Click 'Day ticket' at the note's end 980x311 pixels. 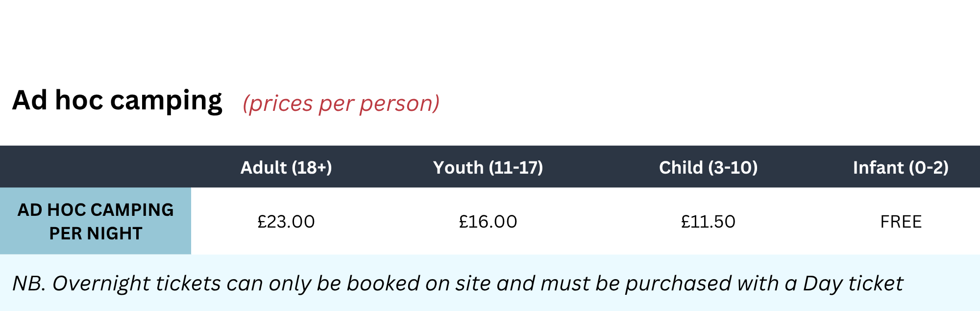[853, 284]
